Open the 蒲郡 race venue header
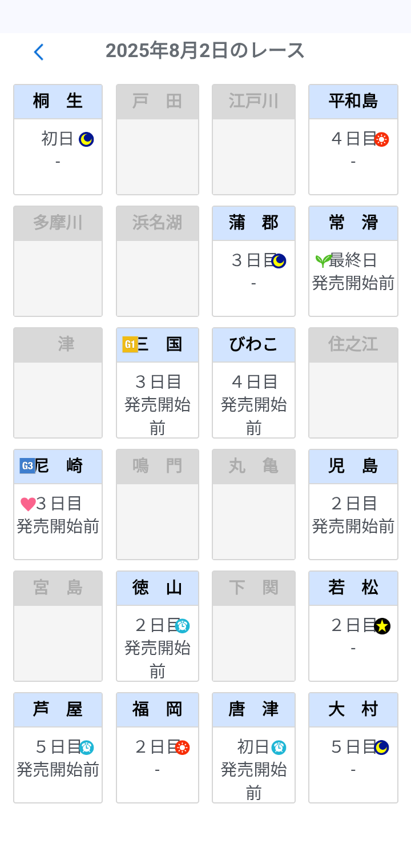Screen dimensions: 411x868 tap(253, 223)
